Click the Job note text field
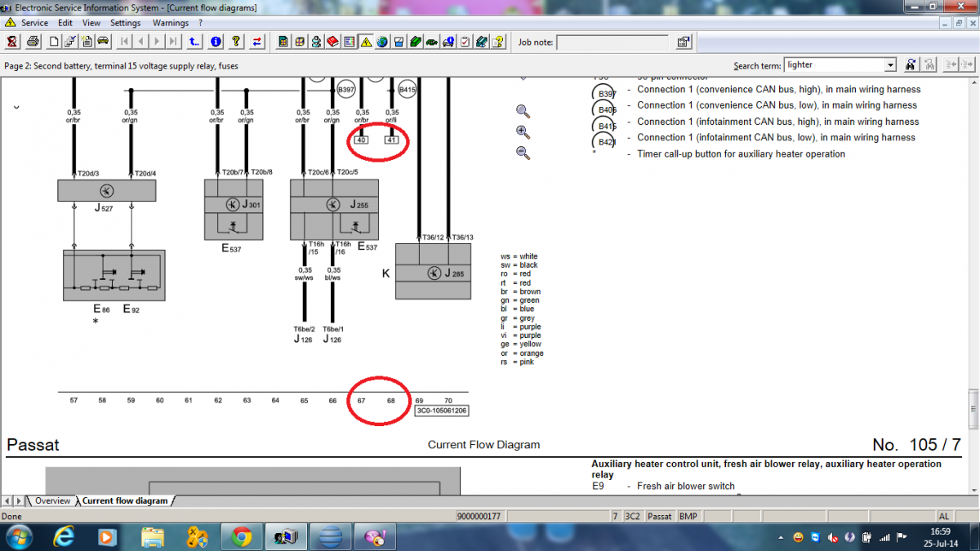 (x=614, y=42)
